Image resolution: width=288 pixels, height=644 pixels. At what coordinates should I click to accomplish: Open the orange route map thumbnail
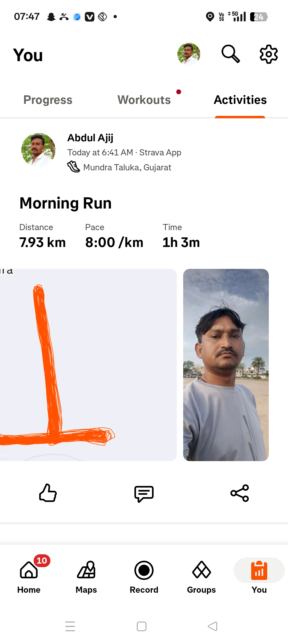click(x=88, y=365)
